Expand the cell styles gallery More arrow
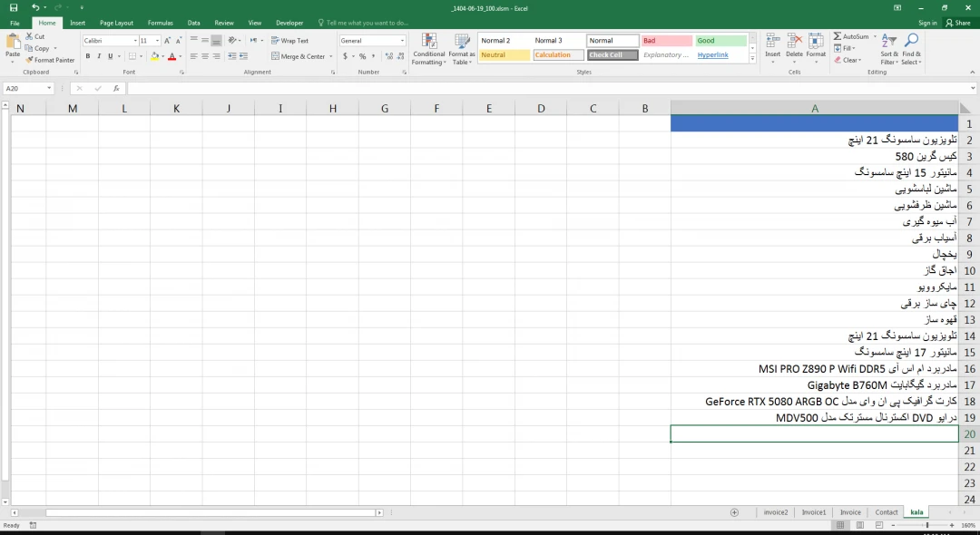The width and height of the screenshot is (980, 535). click(x=752, y=59)
